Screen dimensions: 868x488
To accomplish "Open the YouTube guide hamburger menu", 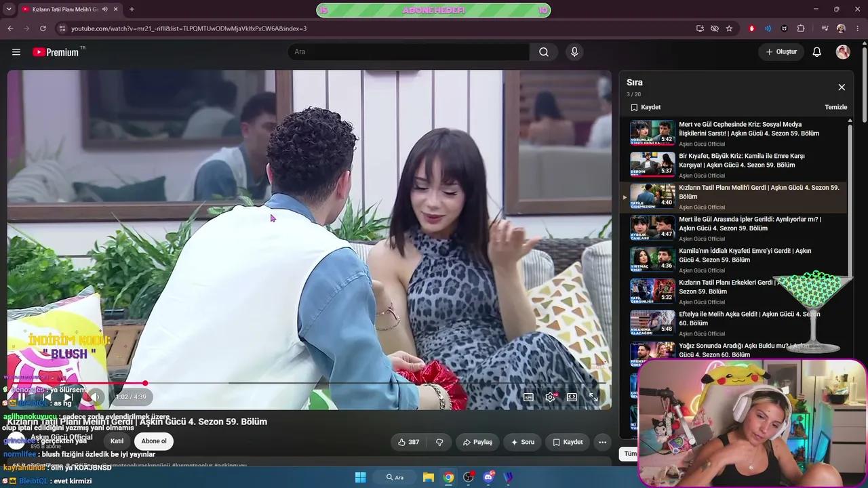I will 16,52.
